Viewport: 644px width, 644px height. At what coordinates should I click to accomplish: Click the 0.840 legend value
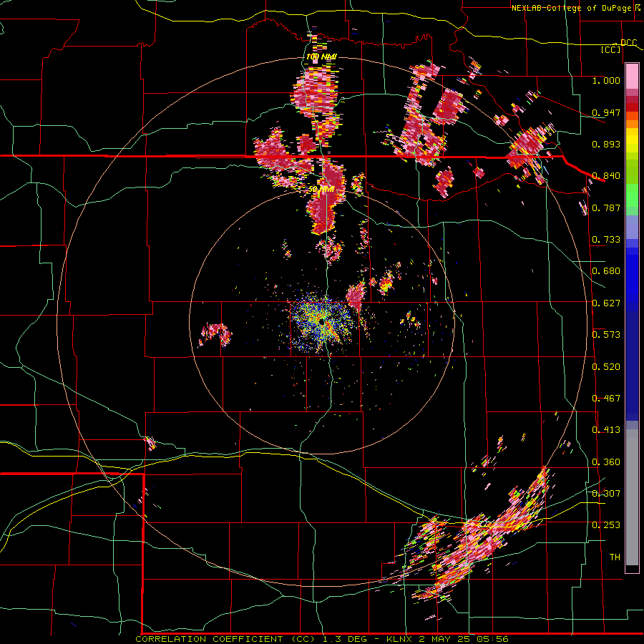(x=606, y=176)
